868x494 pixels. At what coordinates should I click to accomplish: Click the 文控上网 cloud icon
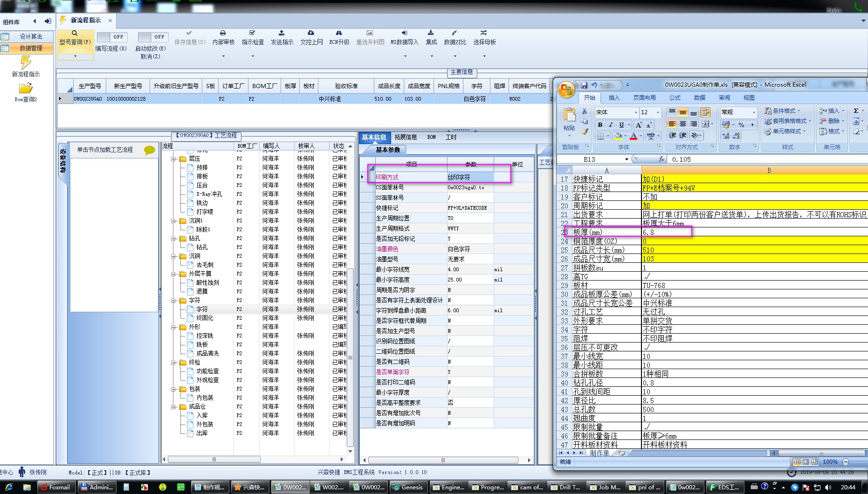[x=311, y=33]
